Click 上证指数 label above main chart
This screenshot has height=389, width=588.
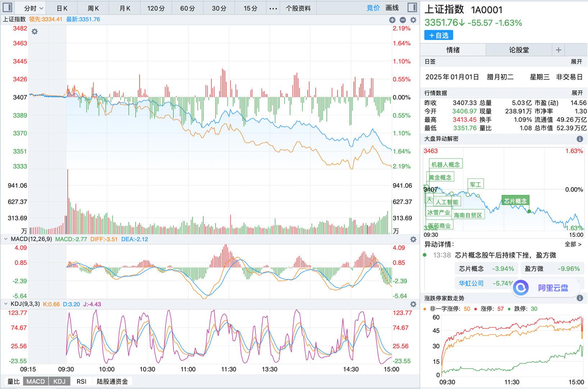pyautogui.click(x=14, y=19)
